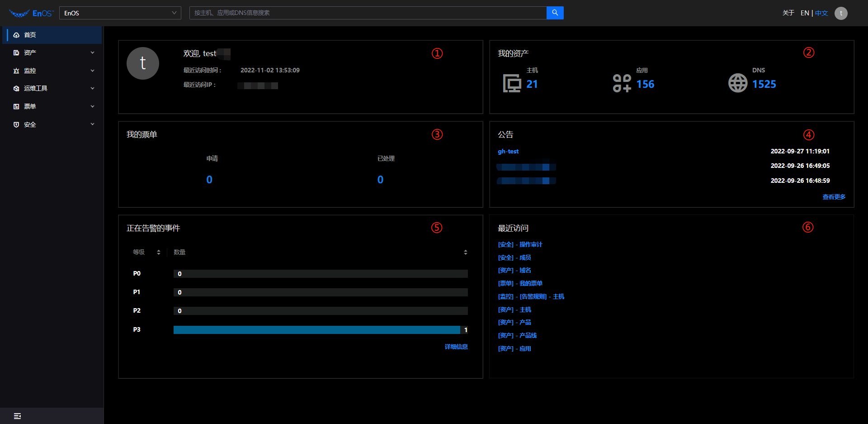Expand the 运维工具 menu chevron

[93, 88]
